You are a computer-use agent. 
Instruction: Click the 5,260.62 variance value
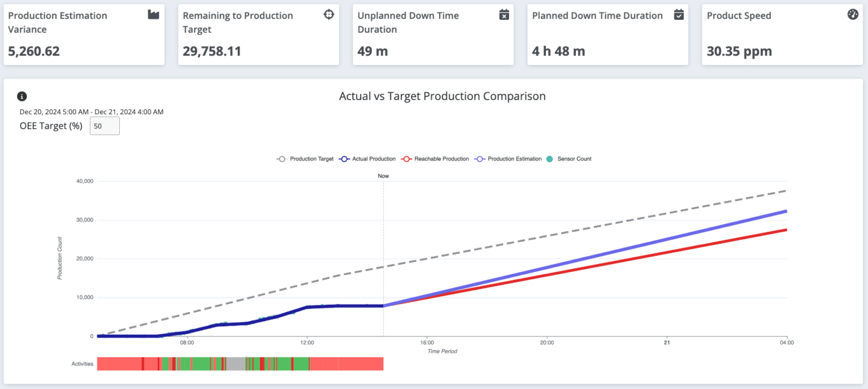click(x=34, y=50)
